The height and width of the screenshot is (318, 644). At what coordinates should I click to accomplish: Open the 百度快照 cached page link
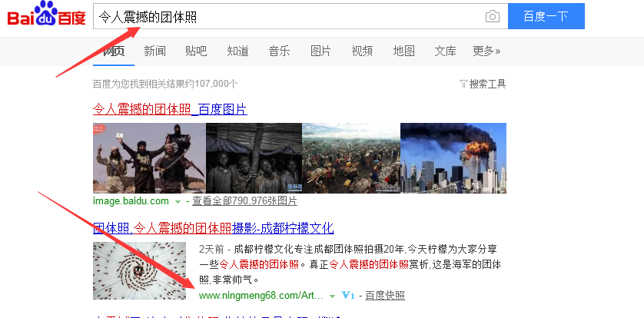point(385,296)
